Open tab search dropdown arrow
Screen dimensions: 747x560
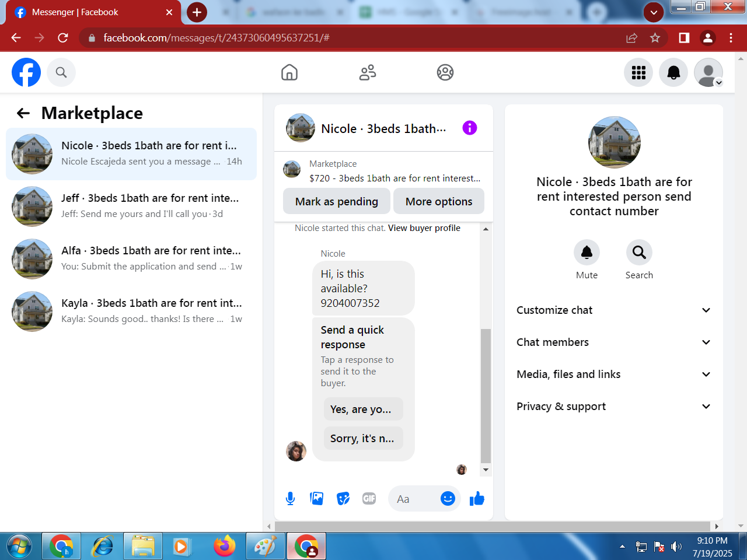(x=654, y=12)
